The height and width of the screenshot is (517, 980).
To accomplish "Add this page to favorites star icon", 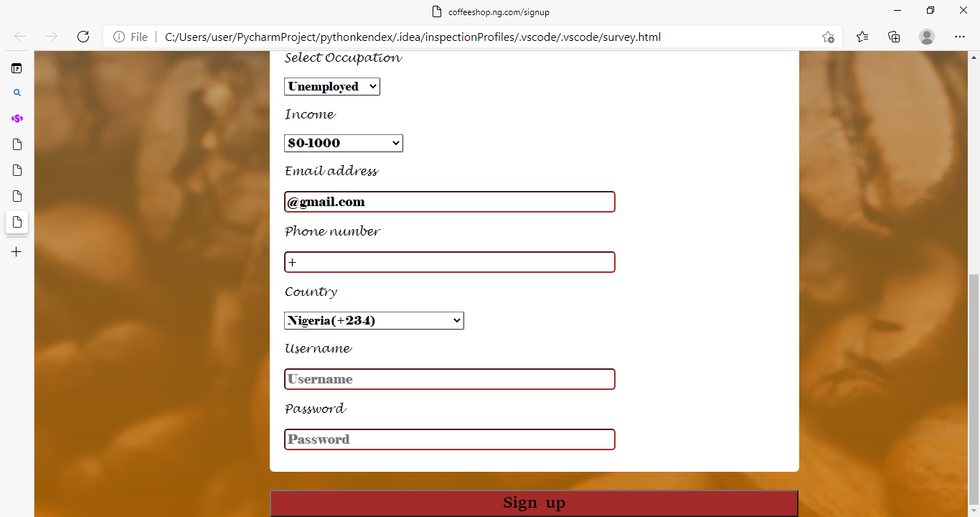I will tap(828, 37).
